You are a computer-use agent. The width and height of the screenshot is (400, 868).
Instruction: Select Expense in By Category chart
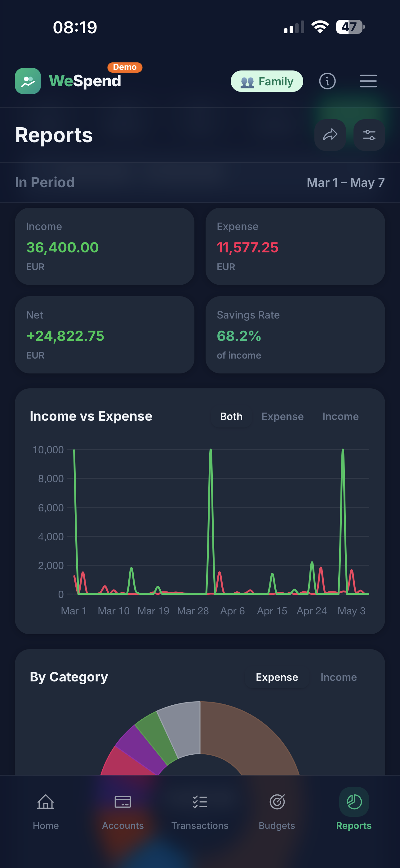point(277,677)
